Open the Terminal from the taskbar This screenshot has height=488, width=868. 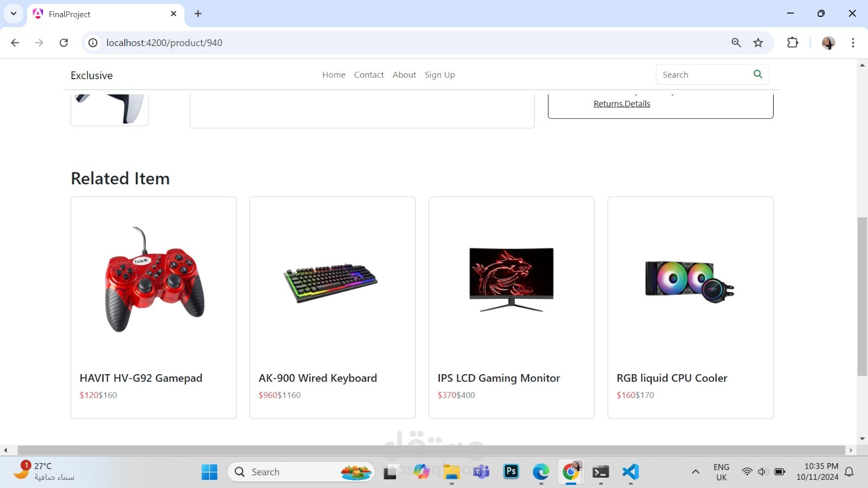601,472
